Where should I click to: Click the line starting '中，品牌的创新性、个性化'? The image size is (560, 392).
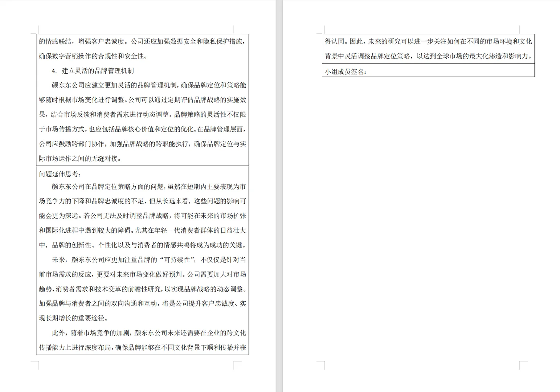click(142, 245)
